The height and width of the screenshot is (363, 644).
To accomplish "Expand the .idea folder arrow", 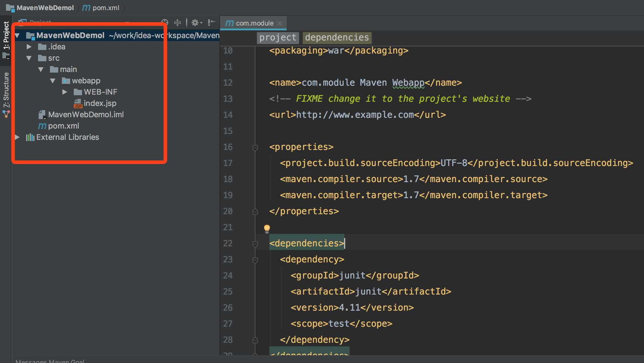I will [29, 47].
